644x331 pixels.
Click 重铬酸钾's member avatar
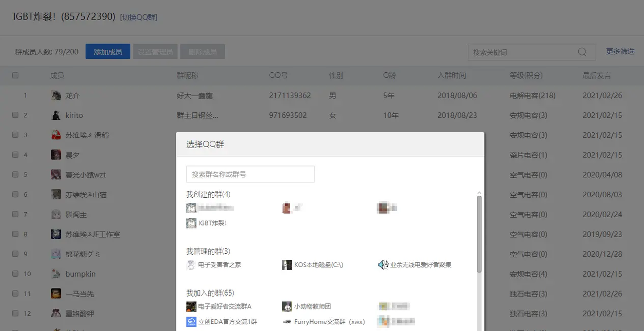pyautogui.click(x=56, y=313)
